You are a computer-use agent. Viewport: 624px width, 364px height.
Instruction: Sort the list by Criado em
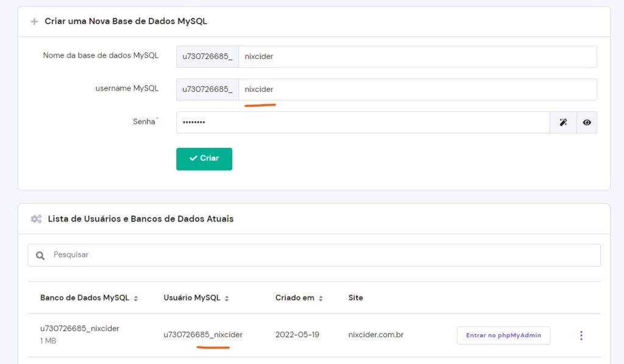321,298
